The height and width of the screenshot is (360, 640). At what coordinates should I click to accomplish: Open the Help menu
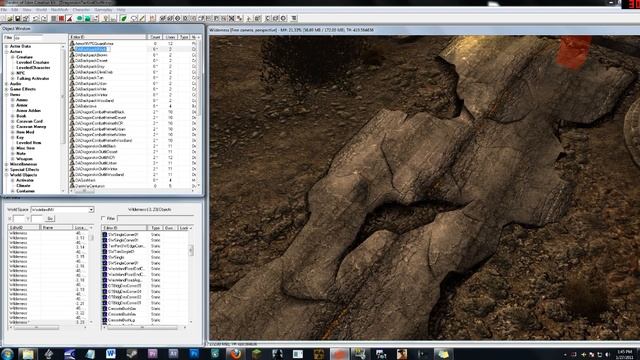click(x=121, y=10)
